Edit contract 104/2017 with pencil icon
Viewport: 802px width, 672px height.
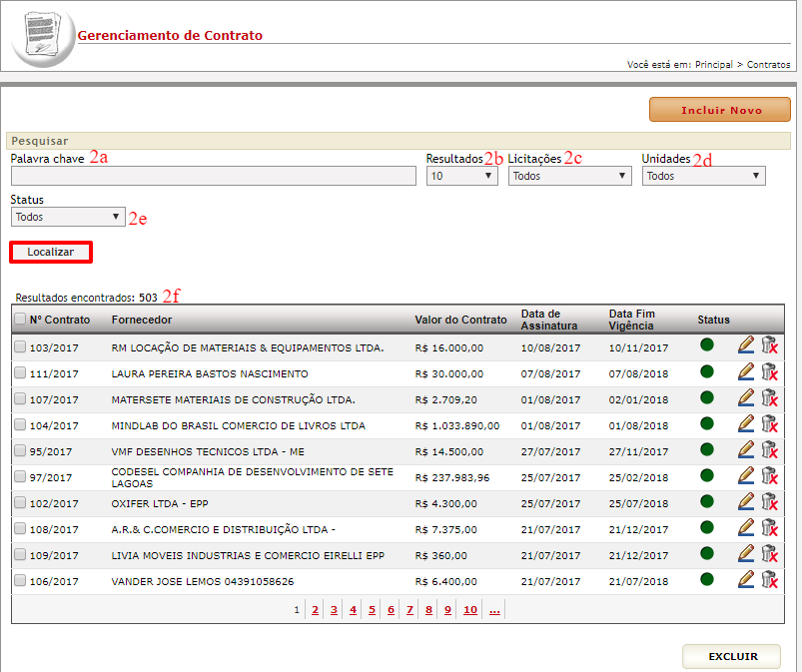tap(746, 423)
